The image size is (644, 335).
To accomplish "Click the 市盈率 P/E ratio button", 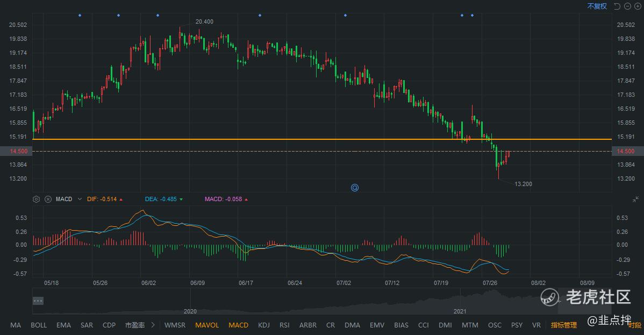I will tap(134, 325).
